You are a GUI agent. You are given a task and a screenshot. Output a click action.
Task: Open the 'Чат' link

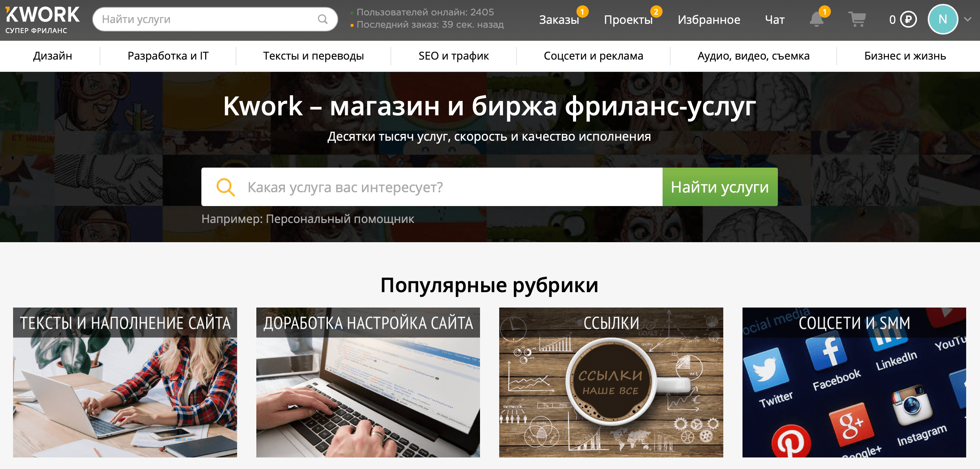tap(775, 20)
